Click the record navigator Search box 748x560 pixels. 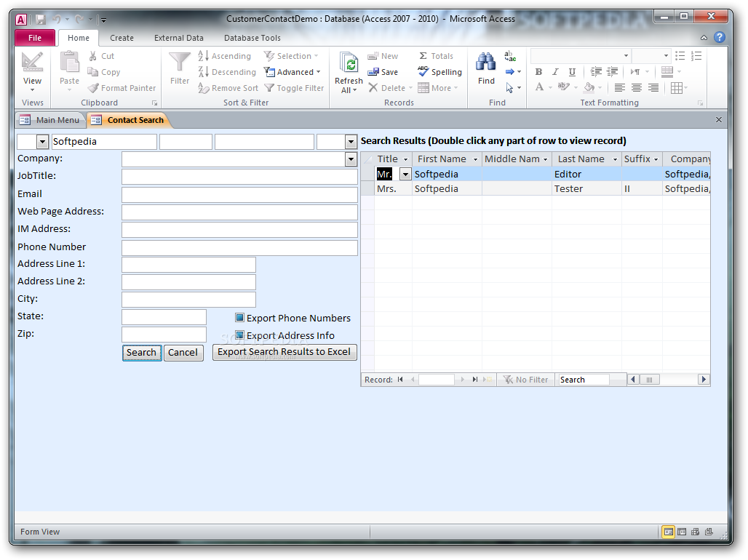click(x=584, y=380)
